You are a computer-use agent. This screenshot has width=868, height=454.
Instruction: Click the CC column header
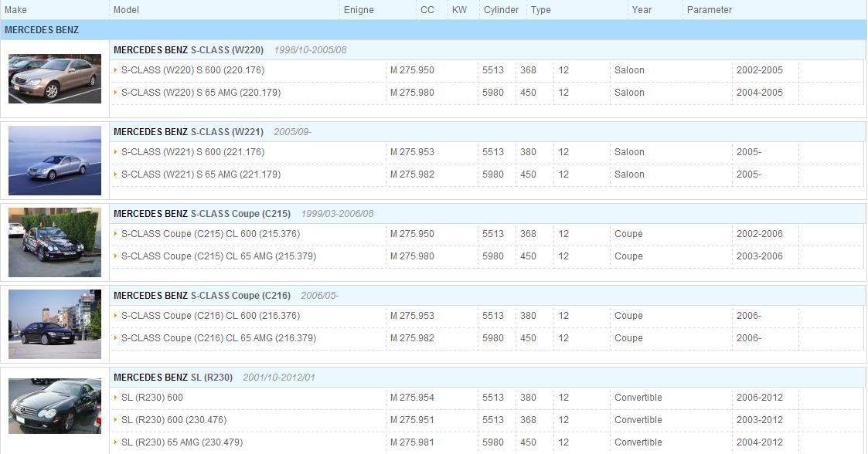427,10
